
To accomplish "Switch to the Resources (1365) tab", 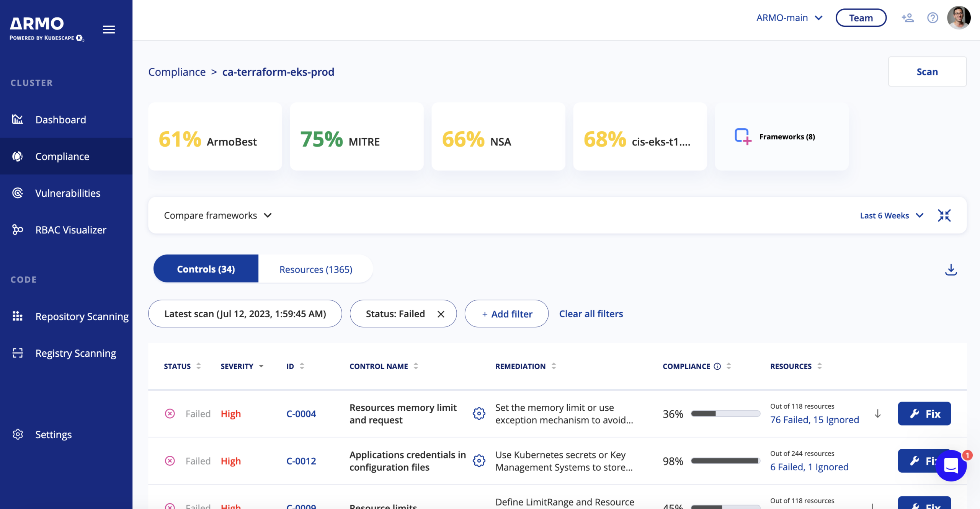I will click(316, 269).
